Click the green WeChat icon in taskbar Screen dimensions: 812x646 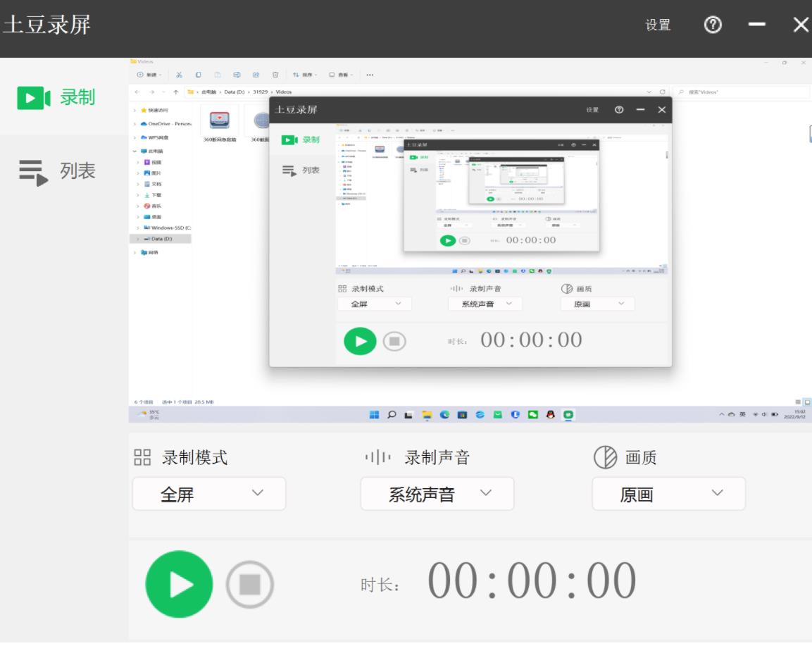(x=533, y=414)
